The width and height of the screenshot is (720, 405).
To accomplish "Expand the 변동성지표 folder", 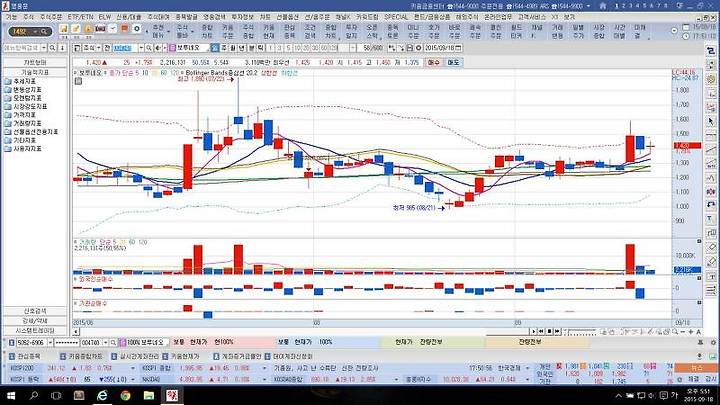I will [24, 90].
